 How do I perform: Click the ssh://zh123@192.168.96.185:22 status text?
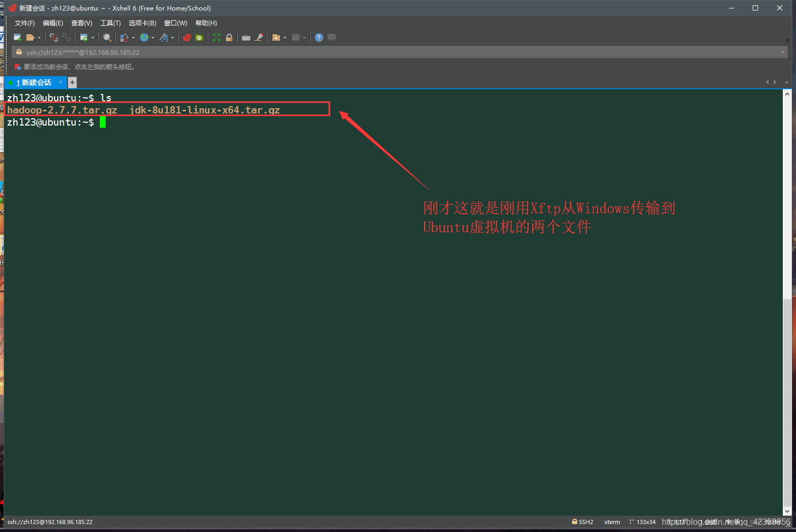click(50, 522)
